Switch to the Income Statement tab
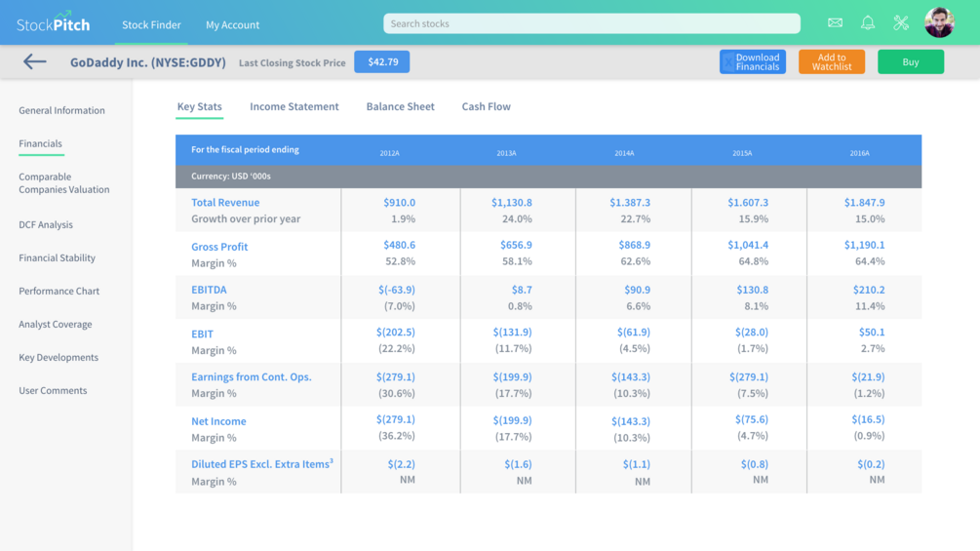This screenshot has width=980, height=551. point(294,106)
